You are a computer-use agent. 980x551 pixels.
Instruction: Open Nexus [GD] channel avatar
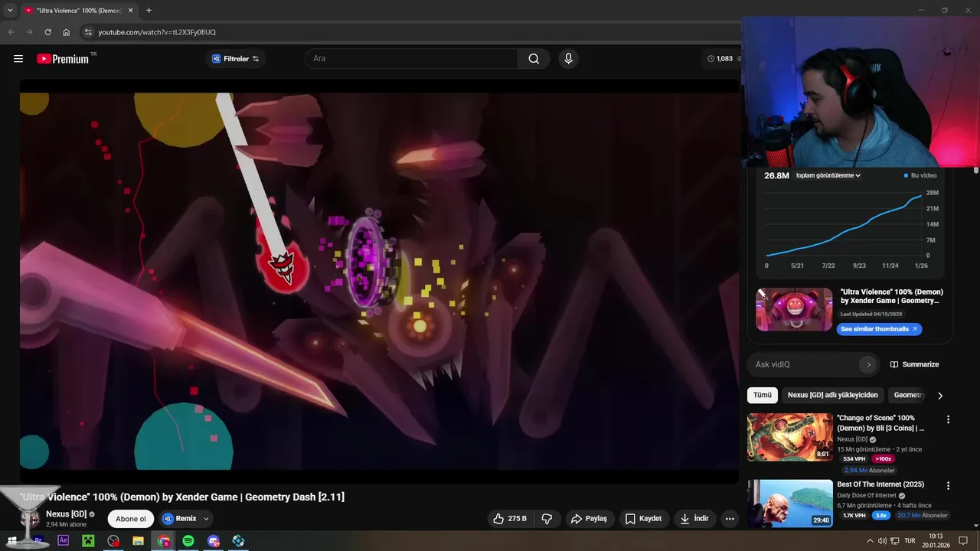point(30,519)
